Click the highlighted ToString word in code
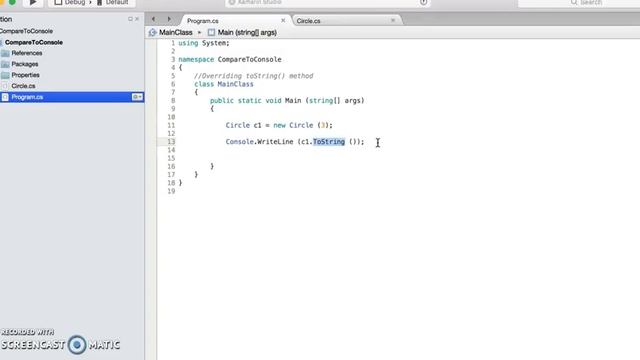 coord(329,142)
